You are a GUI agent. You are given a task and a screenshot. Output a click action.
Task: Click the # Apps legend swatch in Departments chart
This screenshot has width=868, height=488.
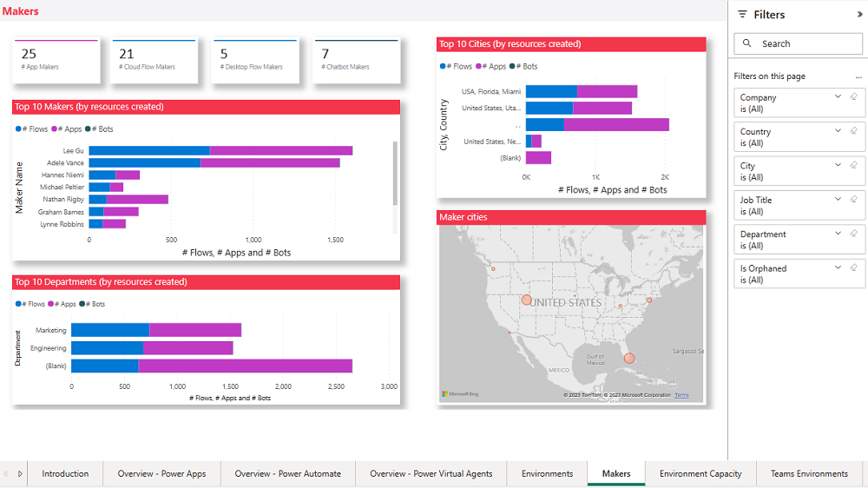click(52, 304)
